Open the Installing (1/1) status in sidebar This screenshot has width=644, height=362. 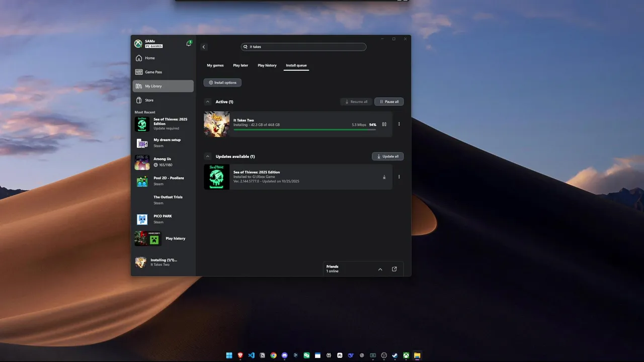(163, 262)
